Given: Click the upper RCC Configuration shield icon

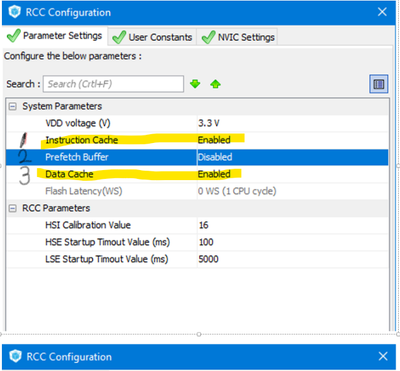Looking at the screenshot, I should pos(14,12).
